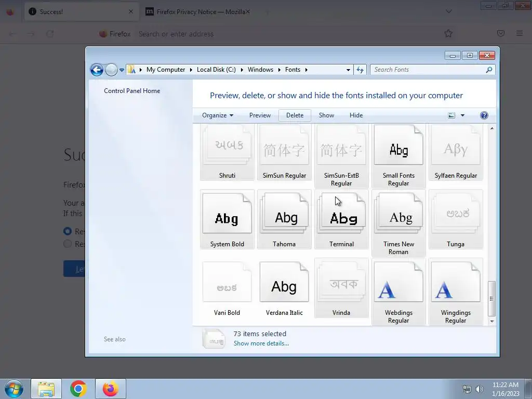Viewport: 532px width, 399px height.
Task: Switch to the Success! Firefox tab
Action: click(82, 11)
